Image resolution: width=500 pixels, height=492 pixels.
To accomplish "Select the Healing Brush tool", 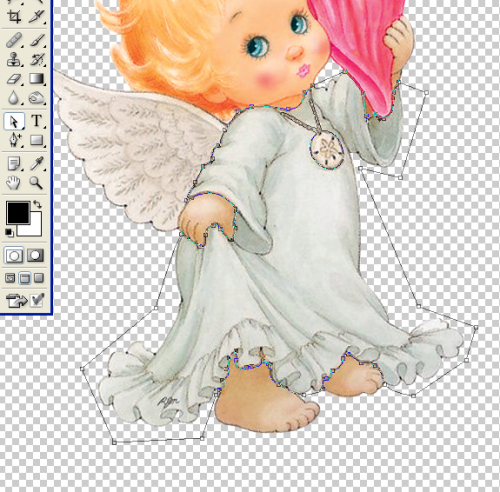I will [14, 40].
